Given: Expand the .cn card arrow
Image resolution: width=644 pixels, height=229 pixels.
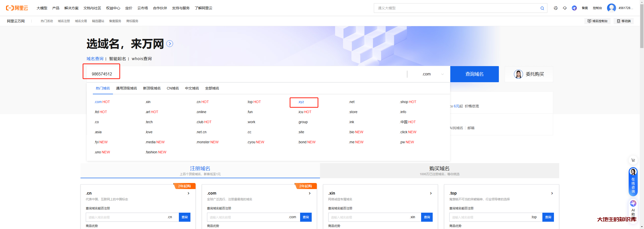Looking at the screenshot, I should [188, 193].
